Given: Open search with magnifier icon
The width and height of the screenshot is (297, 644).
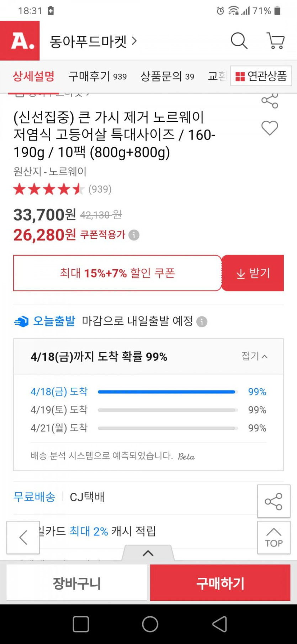Looking at the screenshot, I should (x=239, y=41).
